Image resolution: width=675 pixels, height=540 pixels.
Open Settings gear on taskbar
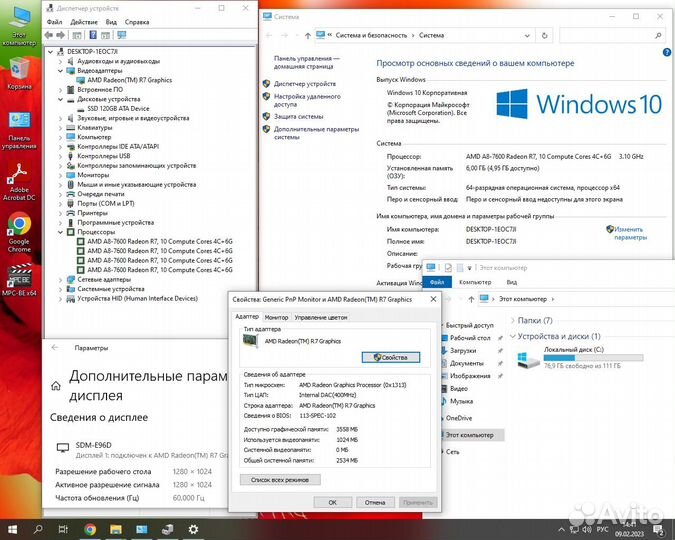(x=193, y=529)
